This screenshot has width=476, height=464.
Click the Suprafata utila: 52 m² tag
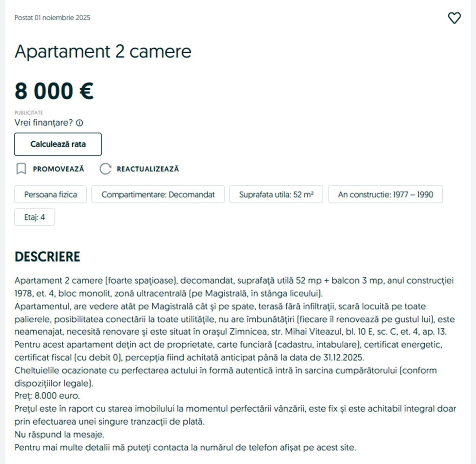coord(276,195)
